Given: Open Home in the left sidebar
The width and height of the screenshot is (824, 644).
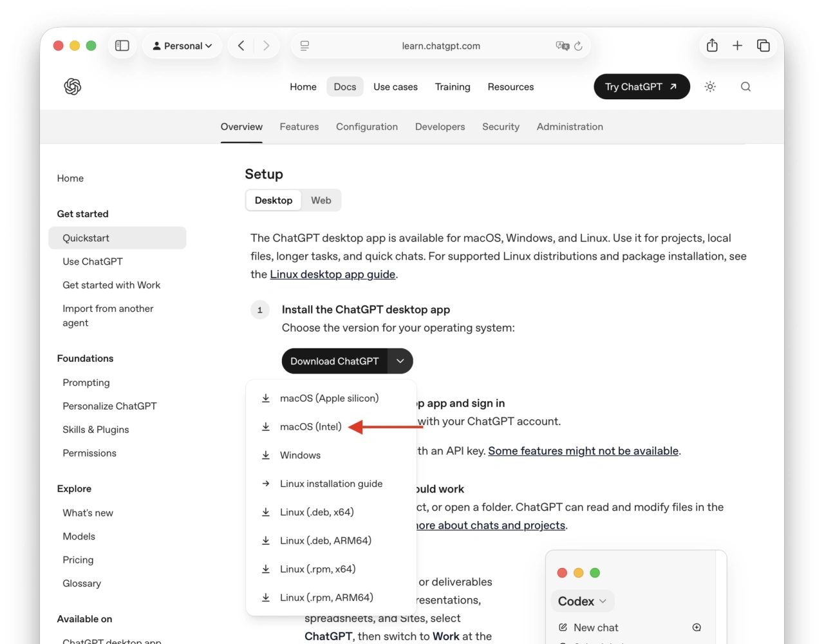Looking at the screenshot, I should (x=70, y=178).
